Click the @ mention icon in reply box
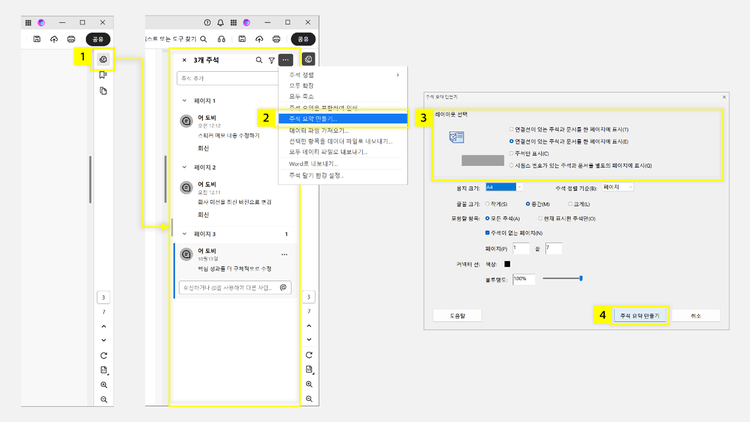The height and width of the screenshot is (422, 750). tap(283, 287)
